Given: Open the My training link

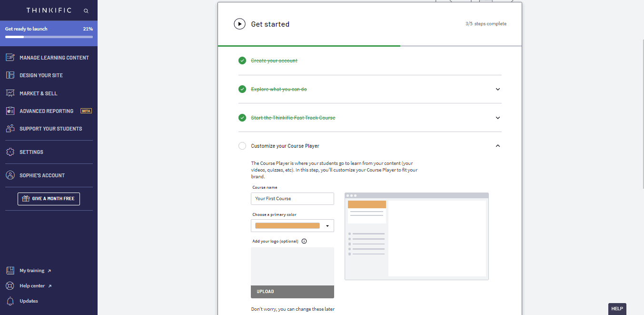Looking at the screenshot, I should point(32,271).
